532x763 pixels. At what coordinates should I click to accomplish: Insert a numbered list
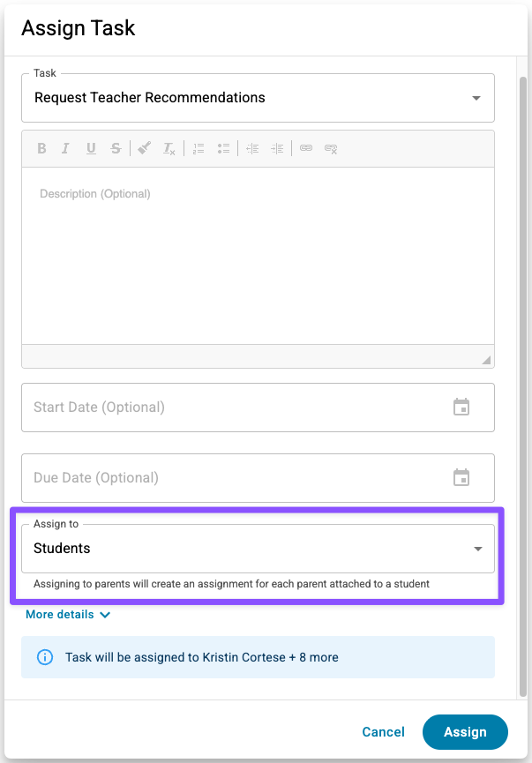(x=199, y=149)
